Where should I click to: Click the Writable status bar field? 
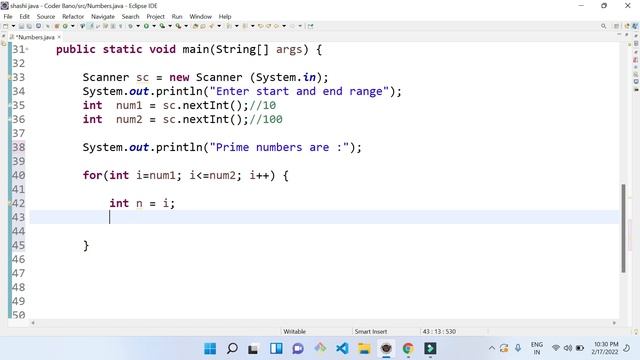click(294, 331)
